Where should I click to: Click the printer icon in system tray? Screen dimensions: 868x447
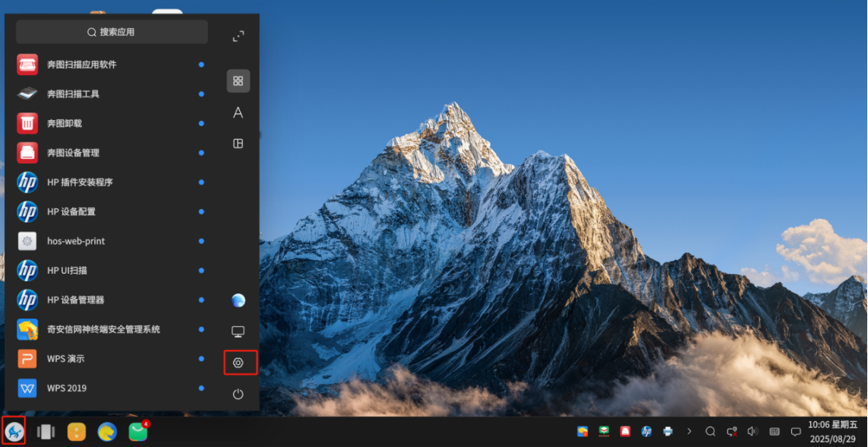coord(668,431)
